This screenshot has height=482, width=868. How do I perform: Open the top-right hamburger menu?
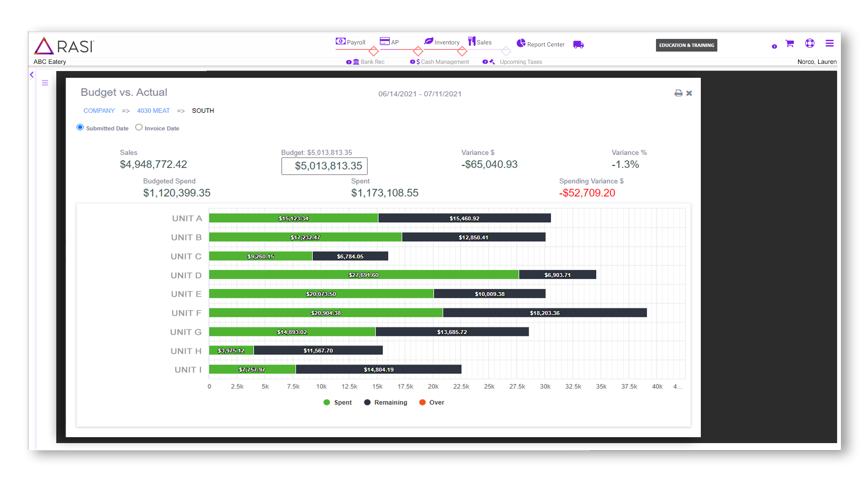click(829, 44)
